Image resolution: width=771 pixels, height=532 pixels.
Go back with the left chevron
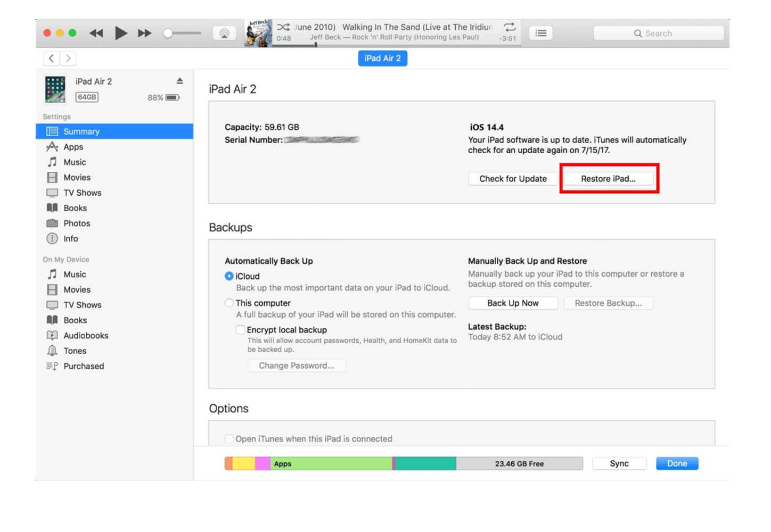pos(51,58)
